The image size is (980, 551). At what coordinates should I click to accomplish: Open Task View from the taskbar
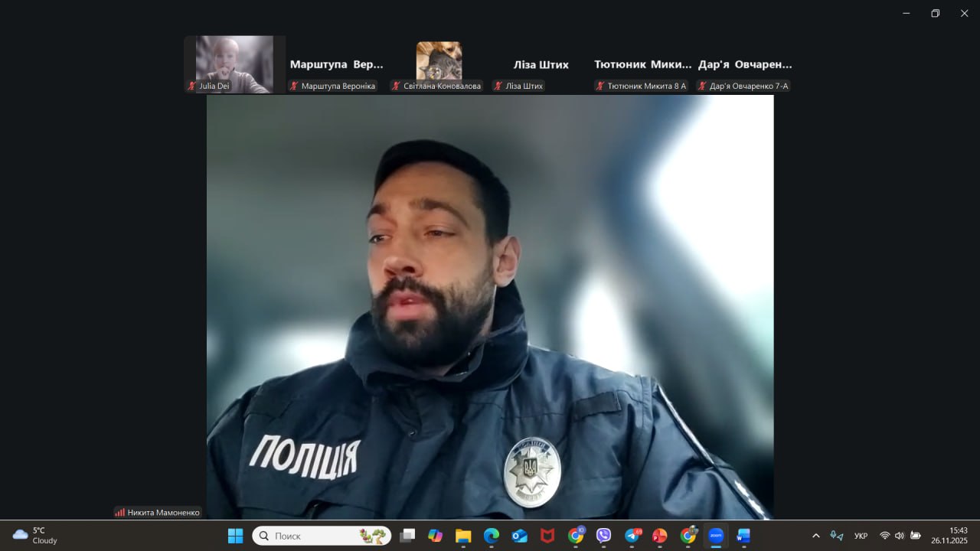point(407,536)
